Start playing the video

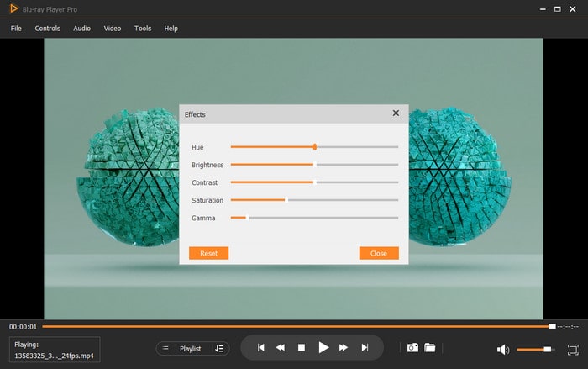(x=323, y=348)
